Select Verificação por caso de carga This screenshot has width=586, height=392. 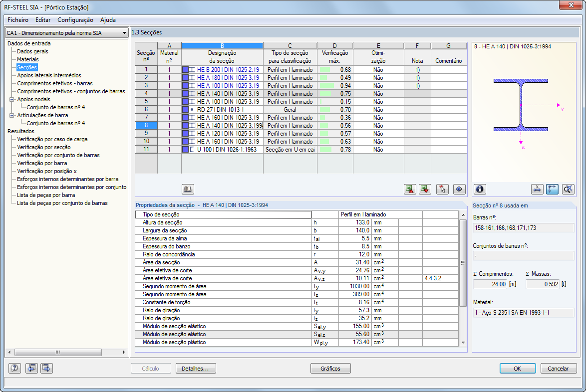52,139
